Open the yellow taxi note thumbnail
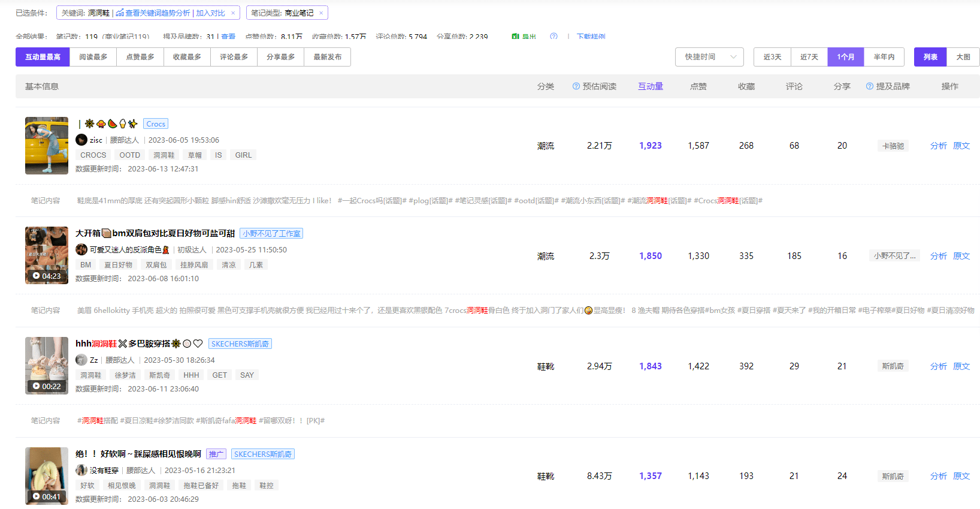980x509 pixels. point(47,146)
